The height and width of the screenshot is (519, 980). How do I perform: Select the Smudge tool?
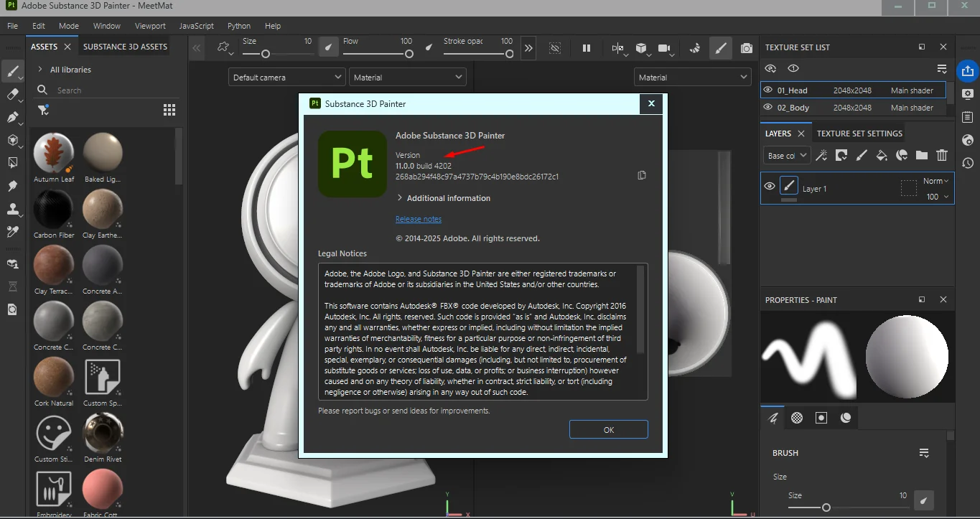coord(12,186)
